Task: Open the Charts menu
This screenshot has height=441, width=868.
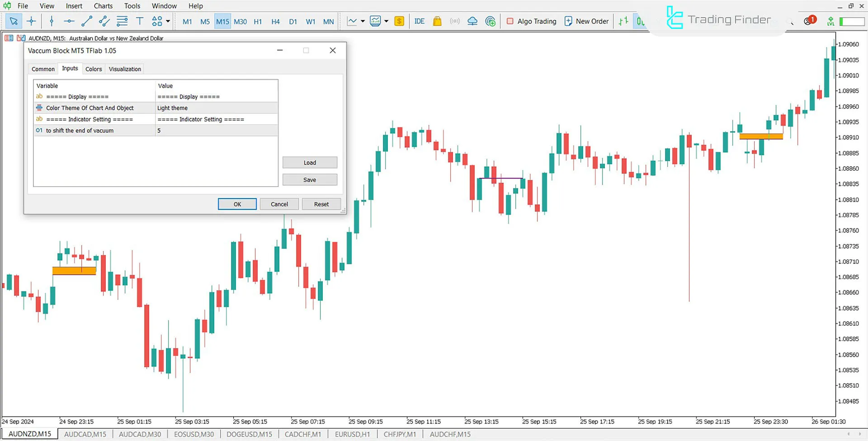Action: click(103, 6)
